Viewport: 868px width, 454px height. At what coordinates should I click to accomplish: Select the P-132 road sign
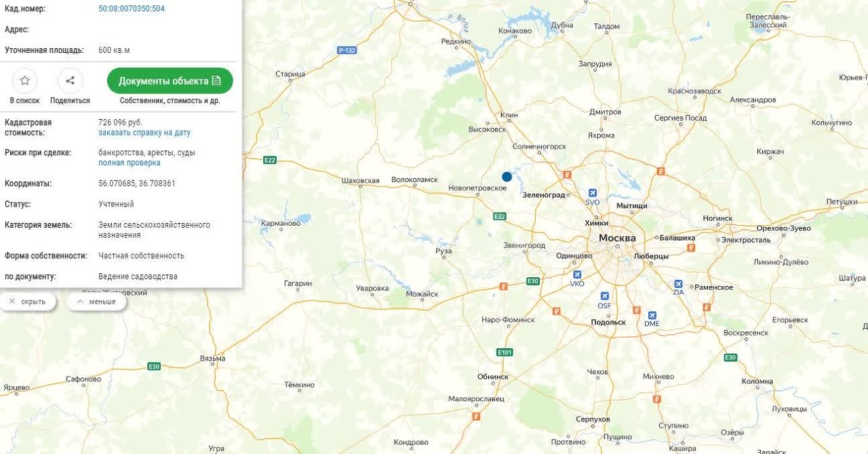[x=347, y=50]
